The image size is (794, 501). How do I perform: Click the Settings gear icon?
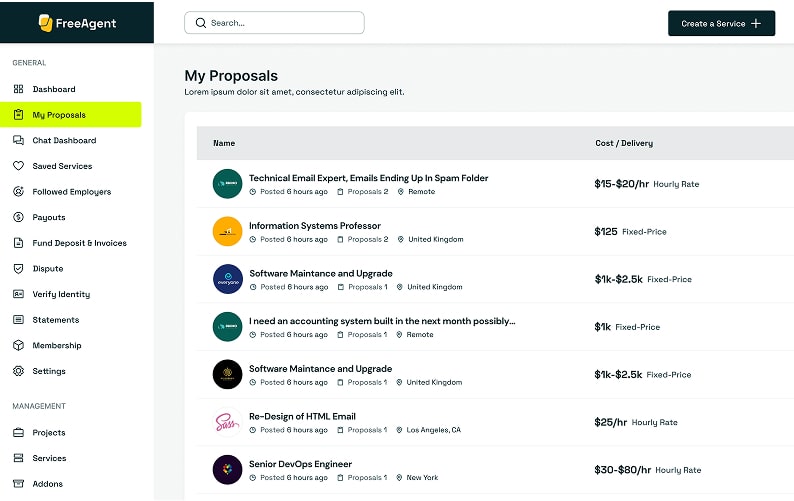tap(18, 371)
